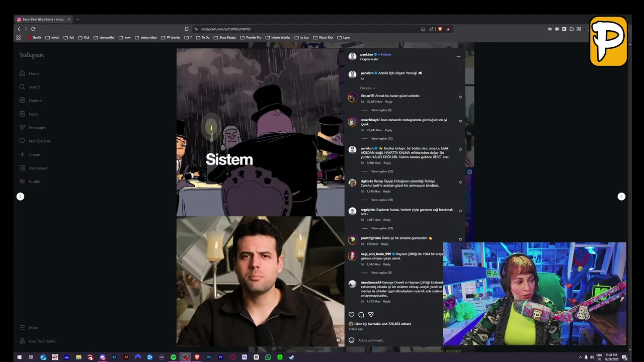
Task: Share the post with paper-plane icon
Action: tap(371, 315)
